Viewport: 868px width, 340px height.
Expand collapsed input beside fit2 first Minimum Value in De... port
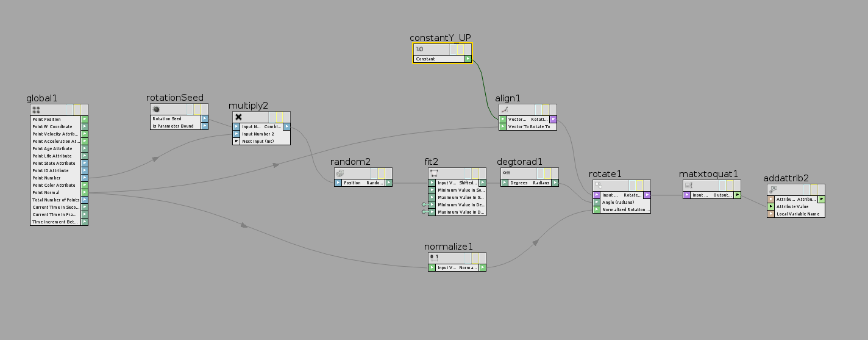tap(424, 204)
